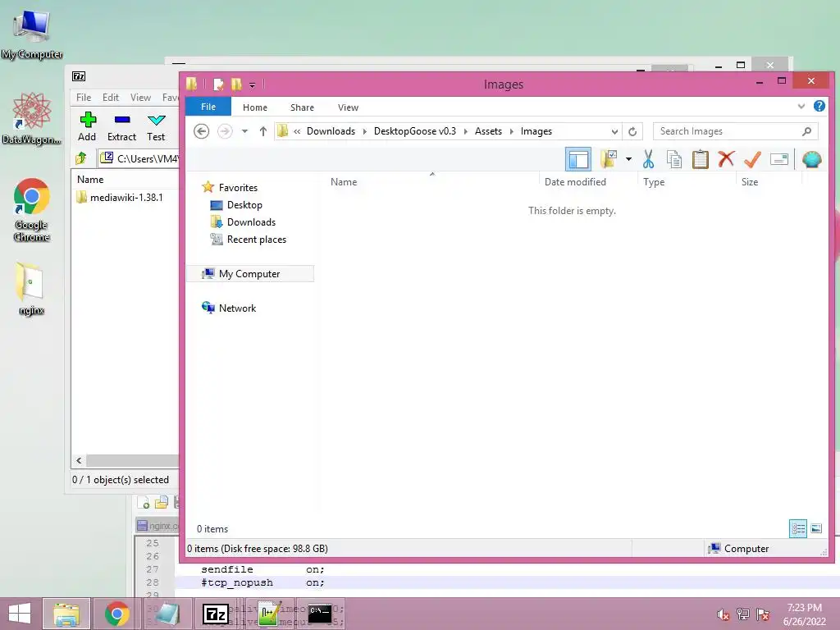840x630 pixels.
Task: Click the Test button in 7-Zip
Action: pyautogui.click(x=156, y=127)
